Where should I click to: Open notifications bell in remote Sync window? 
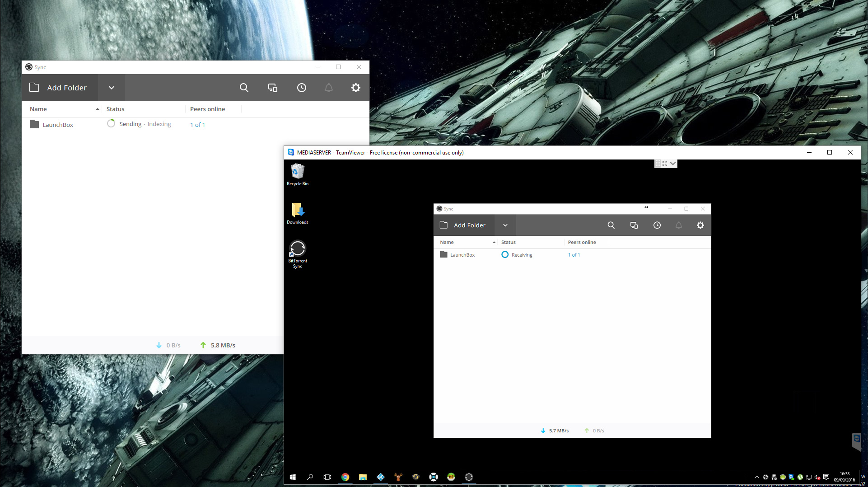[x=679, y=225]
